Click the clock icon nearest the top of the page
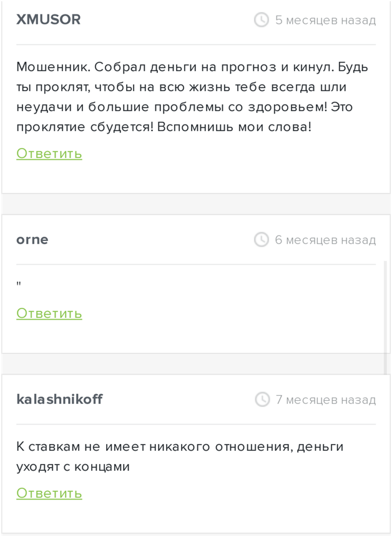The height and width of the screenshot is (537, 392). tap(261, 19)
